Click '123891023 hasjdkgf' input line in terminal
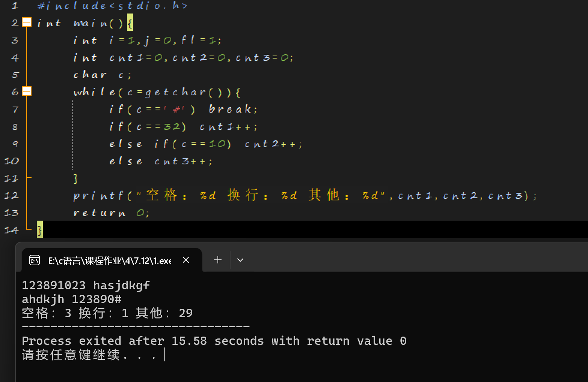 86,285
